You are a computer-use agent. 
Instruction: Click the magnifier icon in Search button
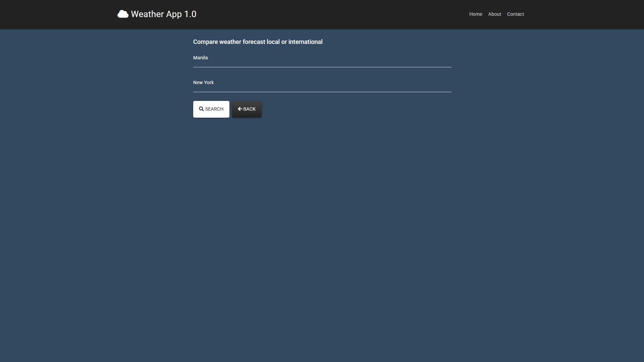(201, 109)
